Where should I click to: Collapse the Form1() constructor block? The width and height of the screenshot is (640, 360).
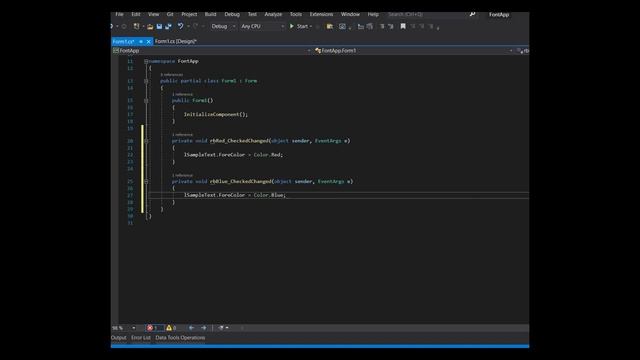146,100
